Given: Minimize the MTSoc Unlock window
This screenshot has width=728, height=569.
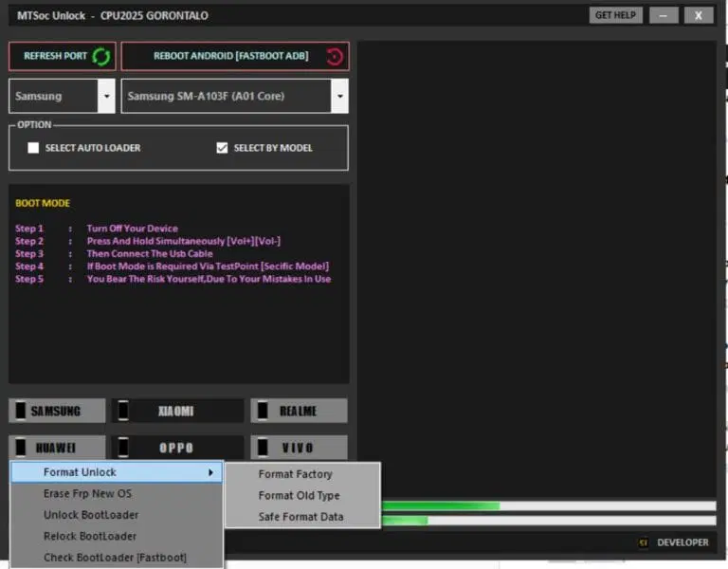Looking at the screenshot, I should (664, 15).
